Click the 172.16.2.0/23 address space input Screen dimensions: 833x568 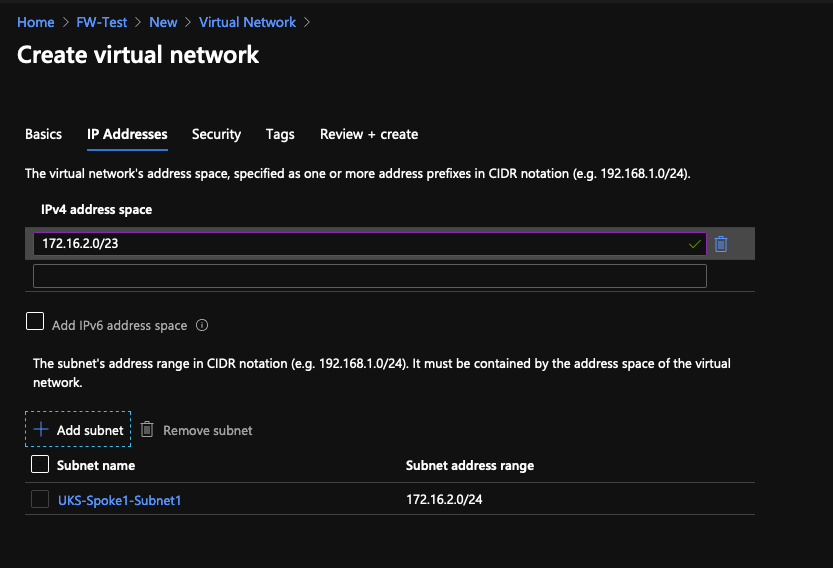[x=370, y=244]
